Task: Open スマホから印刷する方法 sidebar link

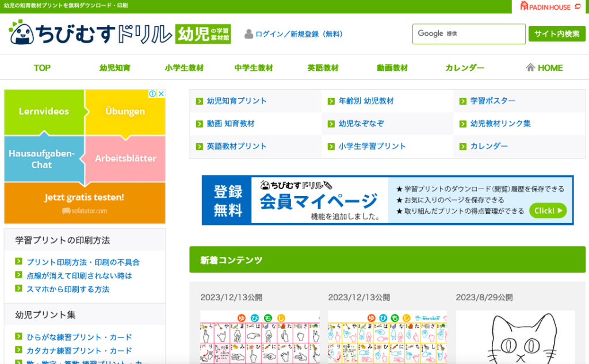Action: [x=68, y=289]
